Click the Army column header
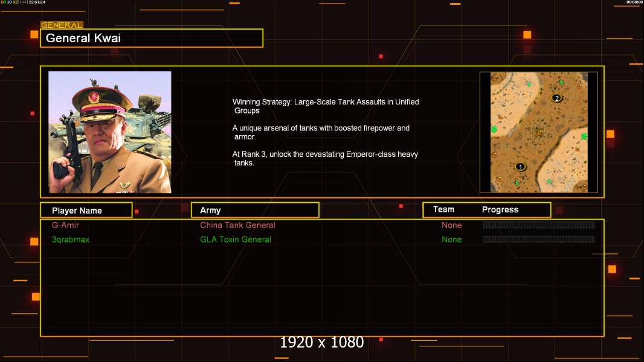This screenshot has width=644, height=362. 255,211
